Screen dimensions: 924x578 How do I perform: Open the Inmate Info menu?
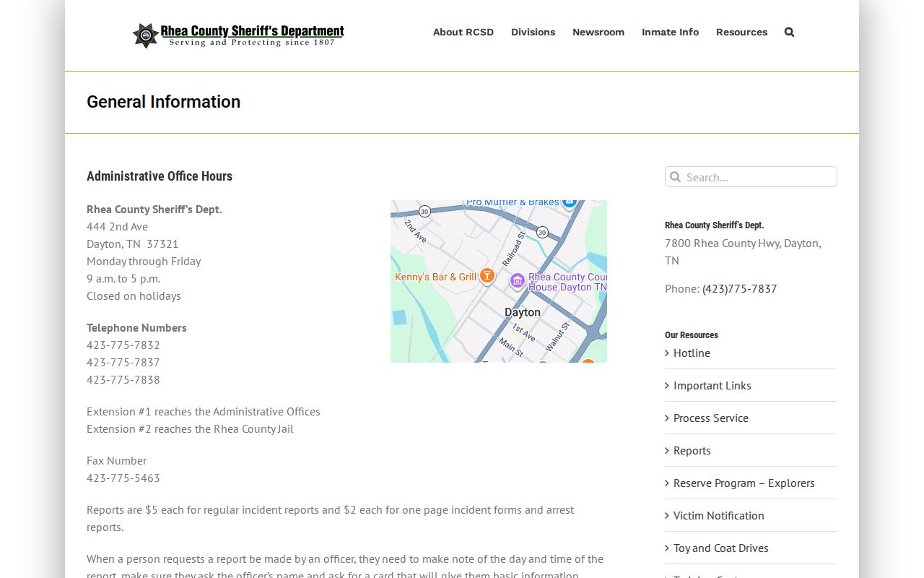[x=670, y=32]
